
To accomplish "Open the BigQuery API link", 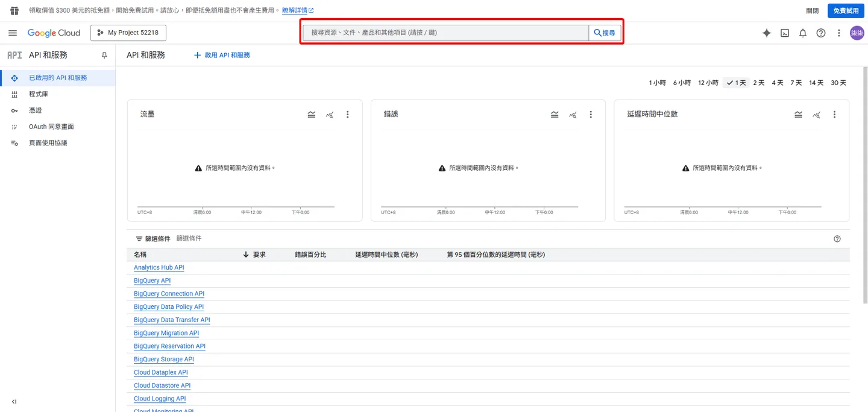I will coord(152,281).
